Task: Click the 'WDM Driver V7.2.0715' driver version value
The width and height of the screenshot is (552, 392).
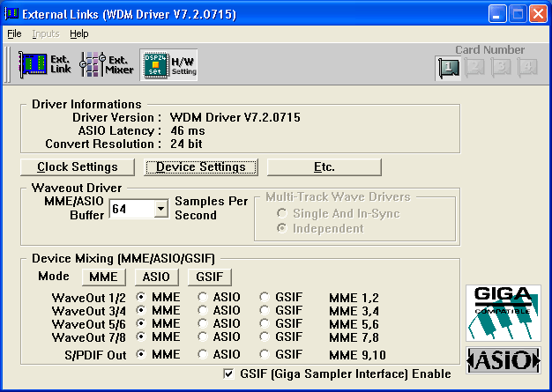Action: point(235,117)
